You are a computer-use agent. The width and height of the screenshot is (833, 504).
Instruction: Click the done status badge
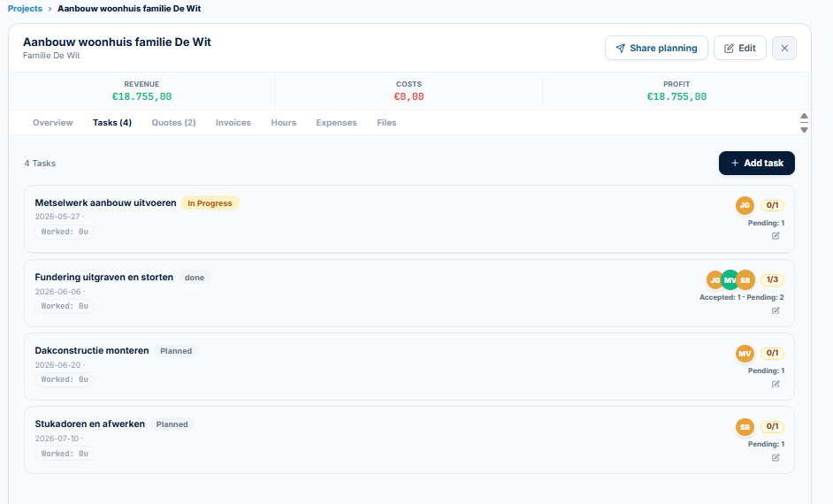click(195, 278)
